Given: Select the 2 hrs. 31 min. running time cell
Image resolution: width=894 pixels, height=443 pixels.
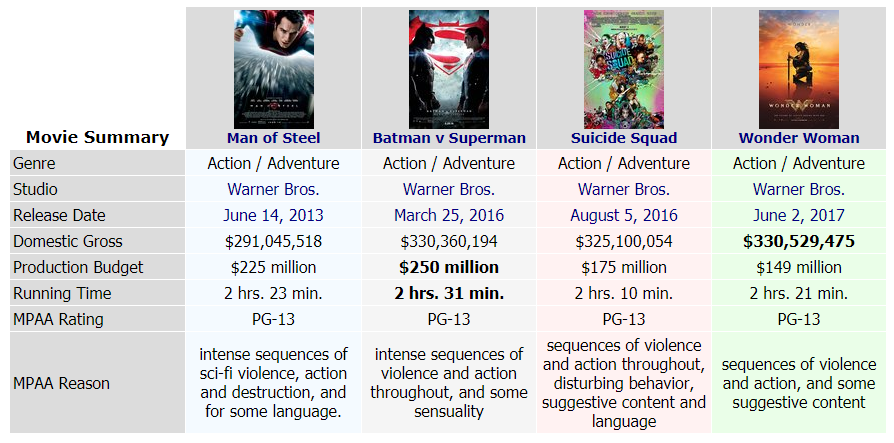Looking at the screenshot, I should [x=449, y=293].
